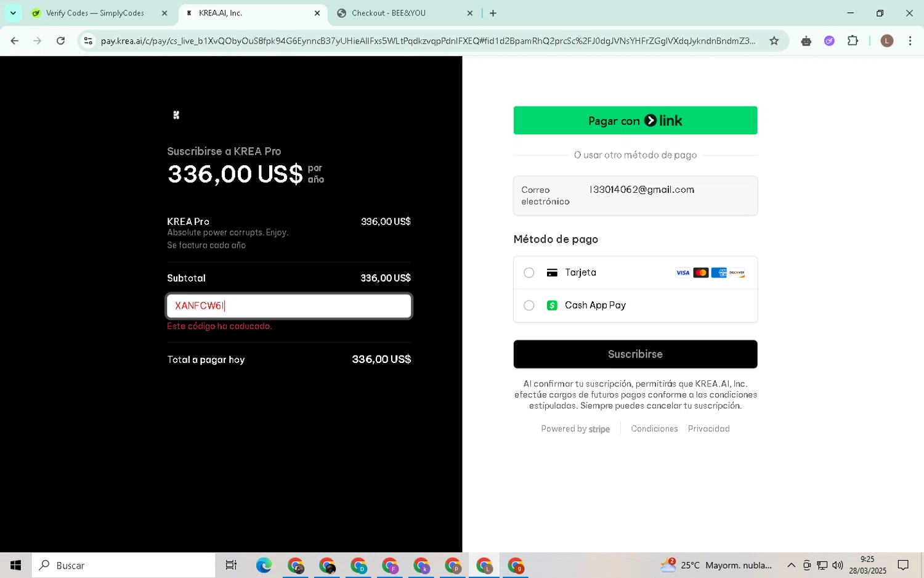Open the volume speaker tray icon
The image size is (924, 578).
click(x=838, y=565)
